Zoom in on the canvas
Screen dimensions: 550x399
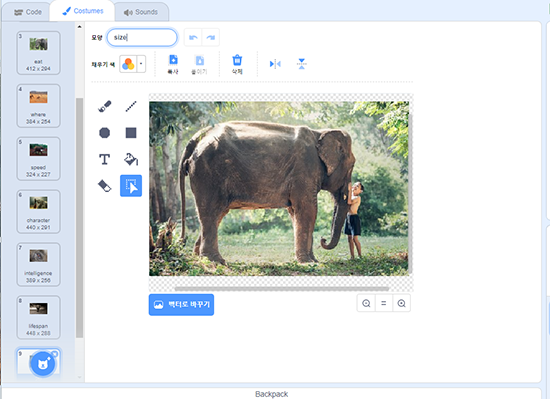(402, 303)
